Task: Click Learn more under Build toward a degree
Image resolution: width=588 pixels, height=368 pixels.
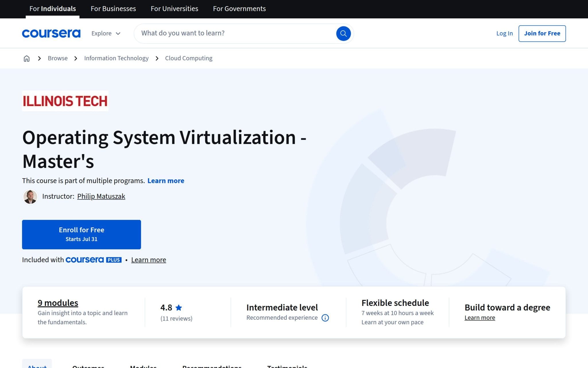Action: tap(480, 318)
